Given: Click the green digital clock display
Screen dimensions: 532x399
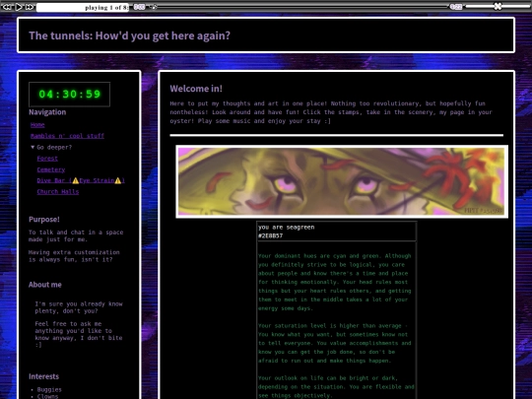Looking at the screenshot, I should pos(70,94).
